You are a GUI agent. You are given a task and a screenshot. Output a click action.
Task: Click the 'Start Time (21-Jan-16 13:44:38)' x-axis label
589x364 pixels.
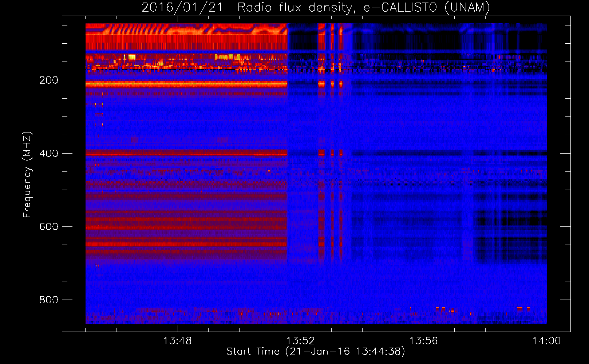pos(316,352)
